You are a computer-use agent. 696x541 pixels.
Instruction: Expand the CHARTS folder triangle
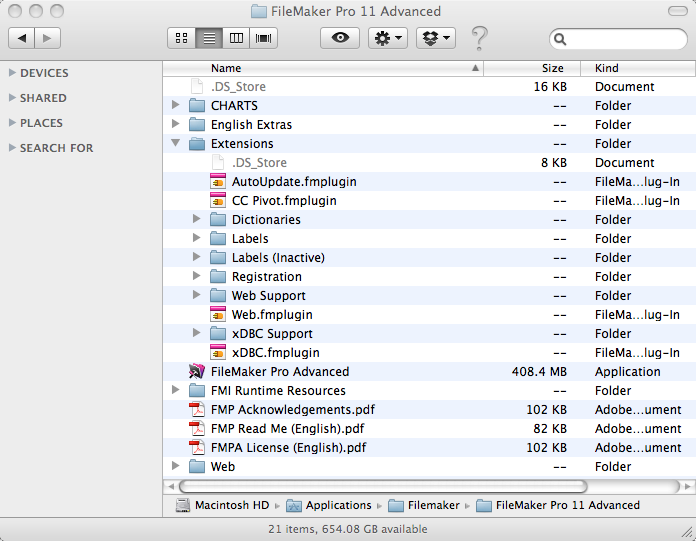click(x=176, y=105)
